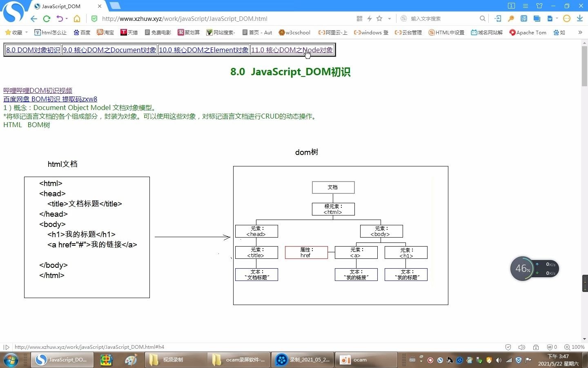588x368 pixels.
Task: Toggle the AD blocker shield in status bar
Action: pyautogui.click(x=552, y=347)
